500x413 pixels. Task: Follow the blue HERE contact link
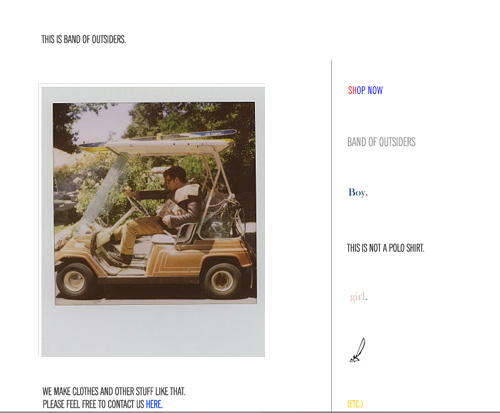click(154, 404)
